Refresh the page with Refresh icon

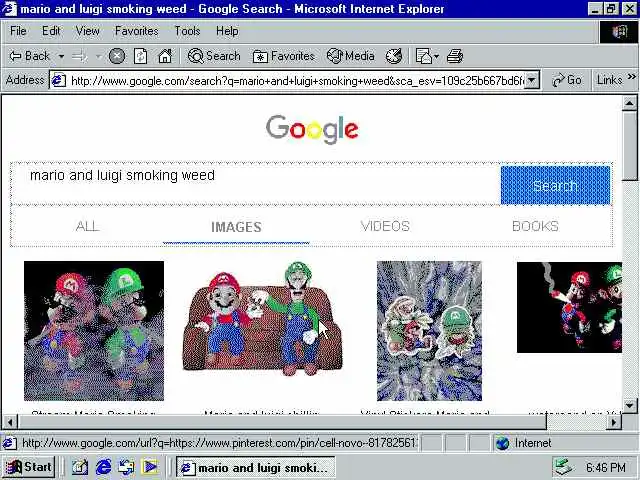(x=140, y=56)
